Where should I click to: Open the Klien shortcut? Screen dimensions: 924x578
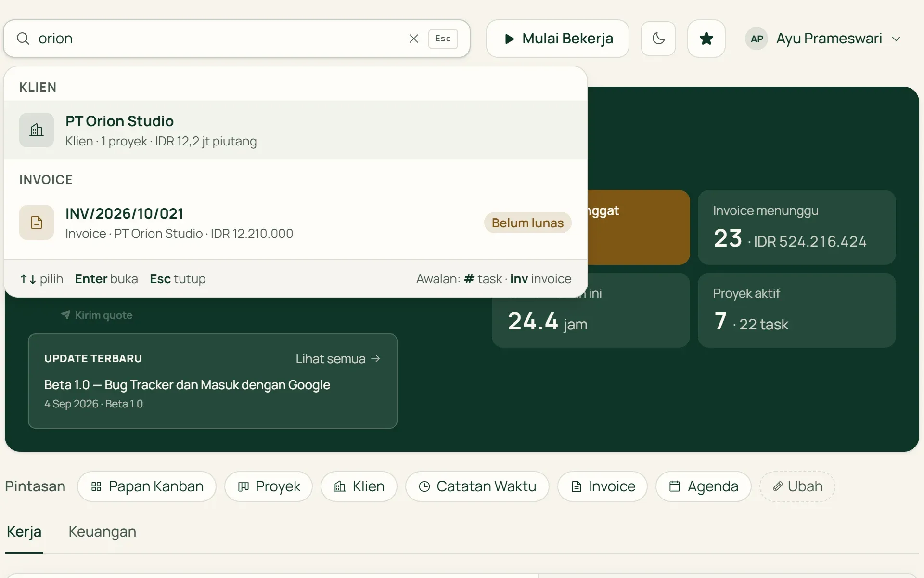click(x=359, y=486)
